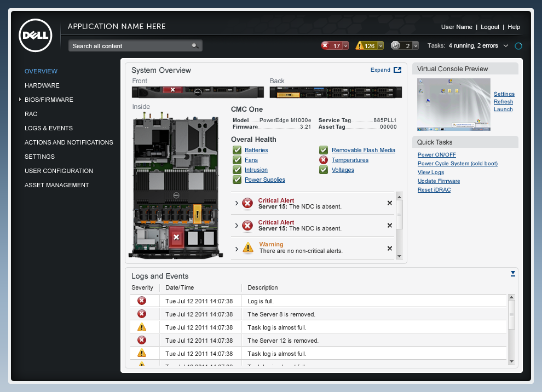Viewport: 542px width, 392px height.
Task: Refresh the virtual console preview
Action: [x=503, y=102]
